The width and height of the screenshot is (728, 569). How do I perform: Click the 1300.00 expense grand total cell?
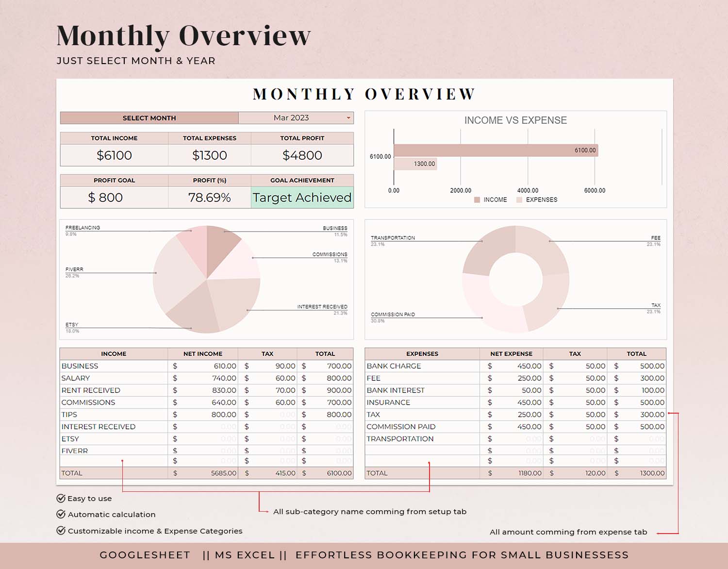[637, 473]
